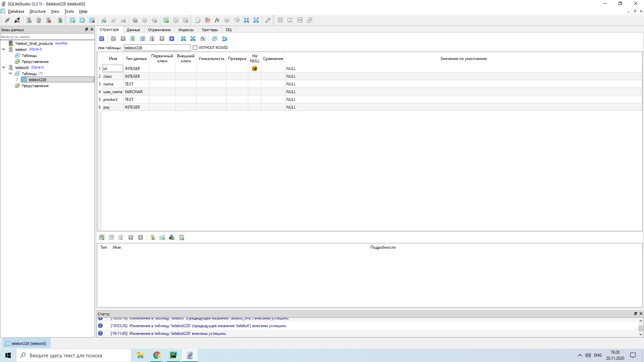Click the create view icon
Image resolution: width=644 pixels, height=362 pixels.
coord(166,20)
